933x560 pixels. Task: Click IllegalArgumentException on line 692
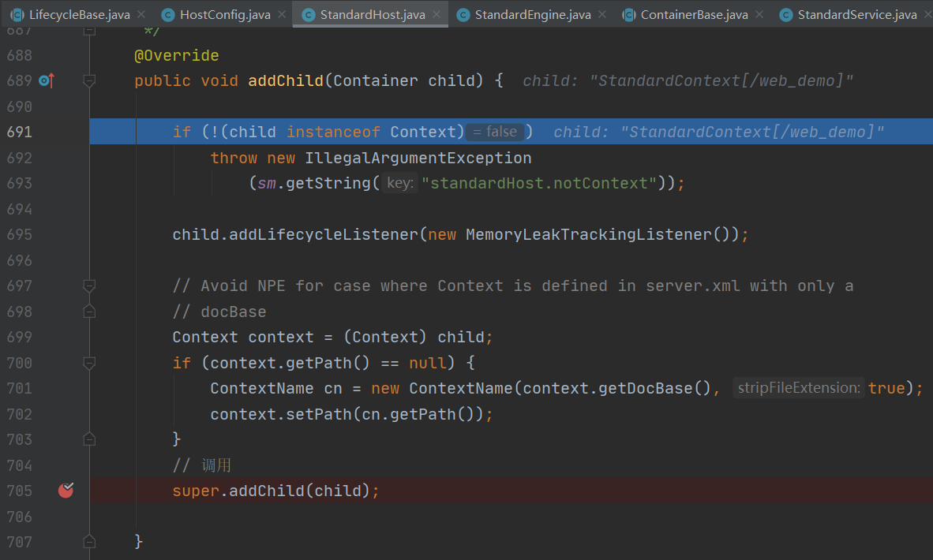pyautogui.click(x=418, y=158)
